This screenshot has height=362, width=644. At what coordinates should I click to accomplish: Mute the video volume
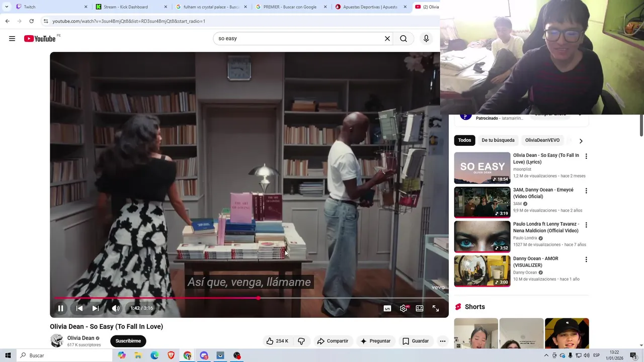click(x=116, y=308)
